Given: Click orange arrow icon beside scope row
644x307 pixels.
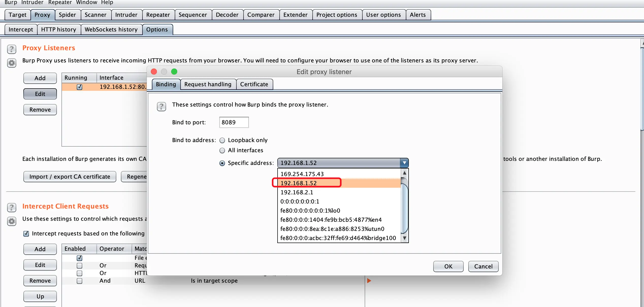Looking at the screenshot, I should click(x=369, y=281).
